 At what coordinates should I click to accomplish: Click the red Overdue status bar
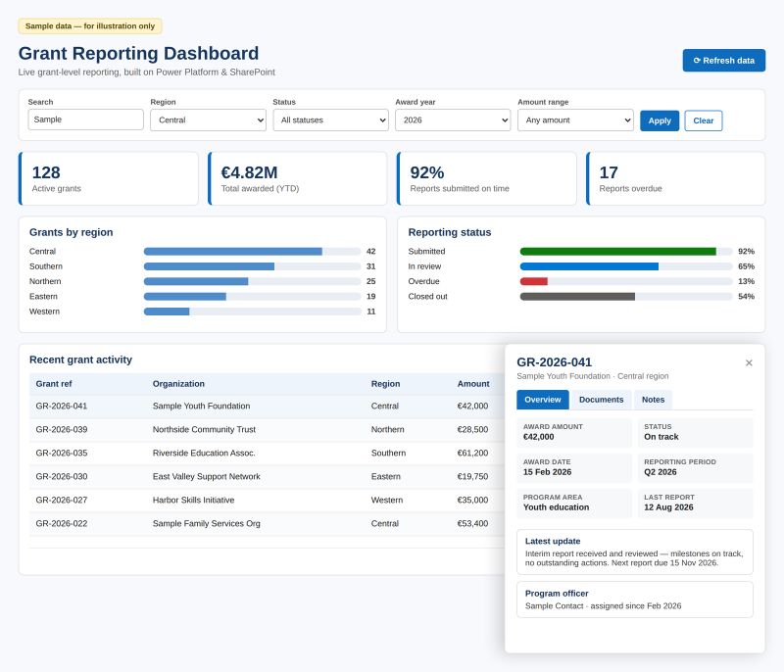533,281
